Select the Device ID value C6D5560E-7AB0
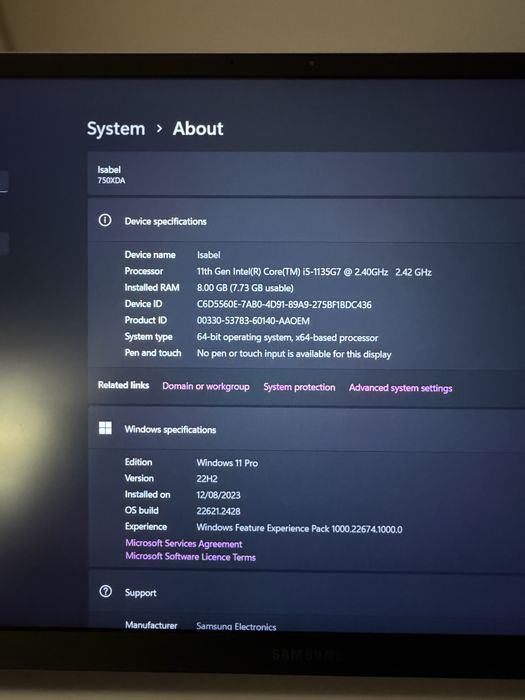This screenshot has height=700, width=525. (284, 304)
